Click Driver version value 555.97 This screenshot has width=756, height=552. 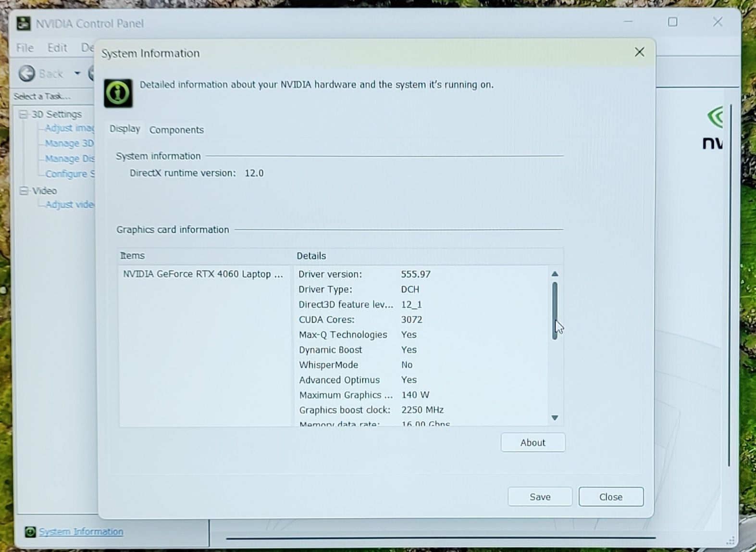coord(416,274)
